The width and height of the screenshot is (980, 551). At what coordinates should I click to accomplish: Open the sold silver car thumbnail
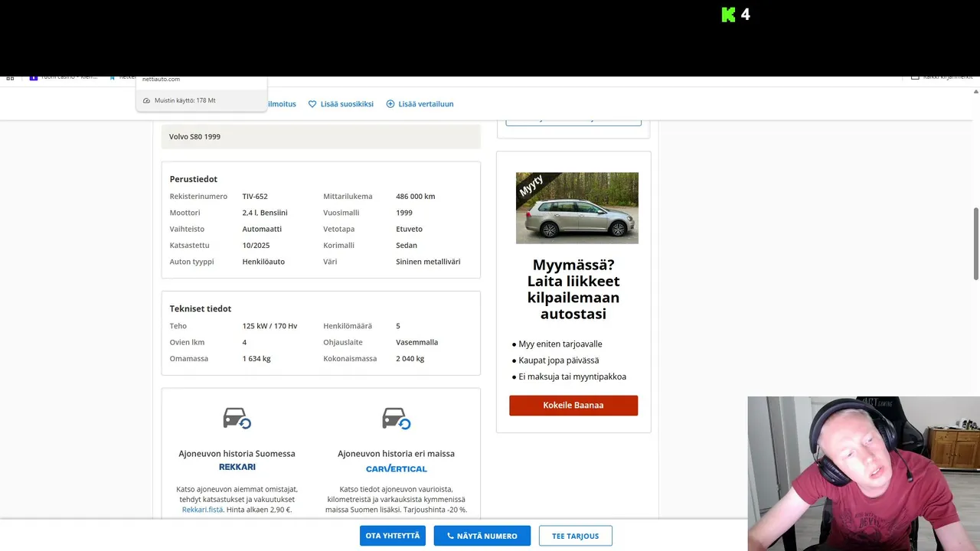(577, 208)
